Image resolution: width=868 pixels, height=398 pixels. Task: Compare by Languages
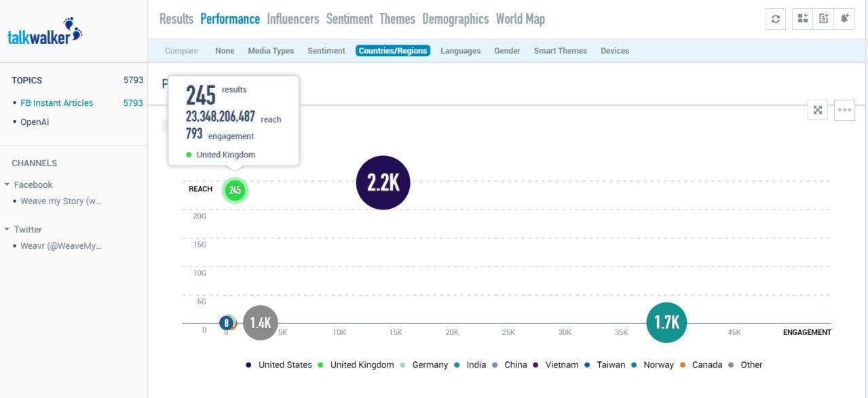460,51
